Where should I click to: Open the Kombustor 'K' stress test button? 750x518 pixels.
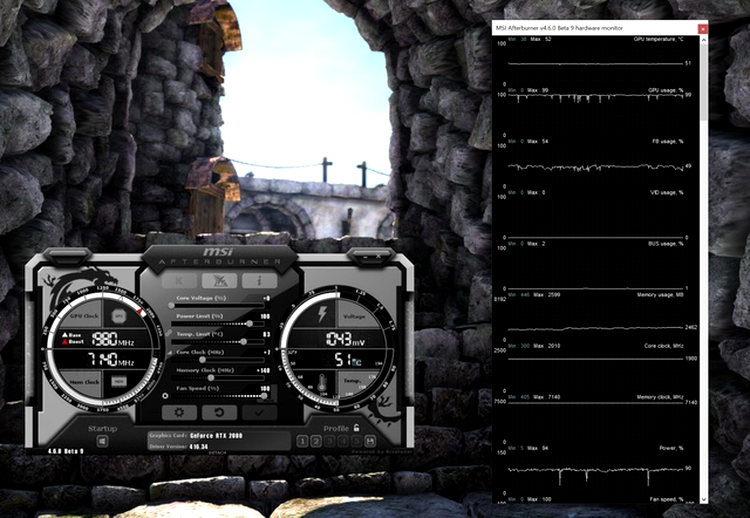pyautogui.click(x=179, y=281)
